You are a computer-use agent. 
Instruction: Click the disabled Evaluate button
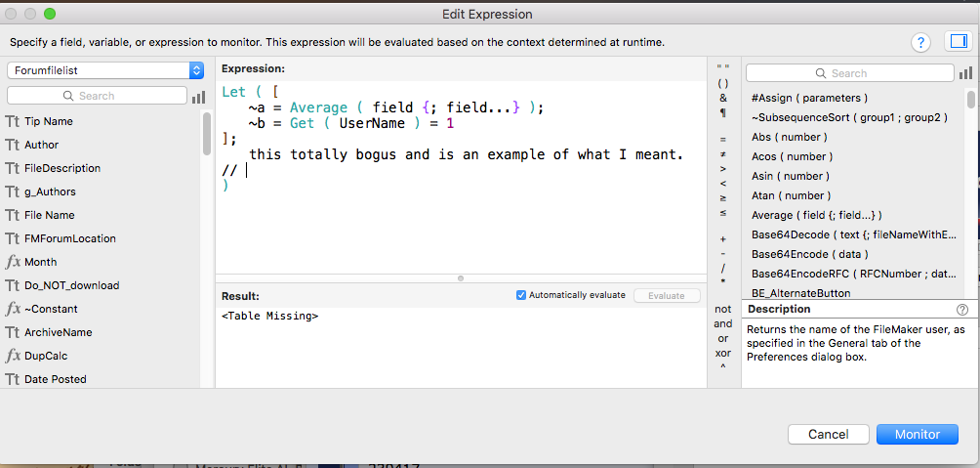point(667,296)
